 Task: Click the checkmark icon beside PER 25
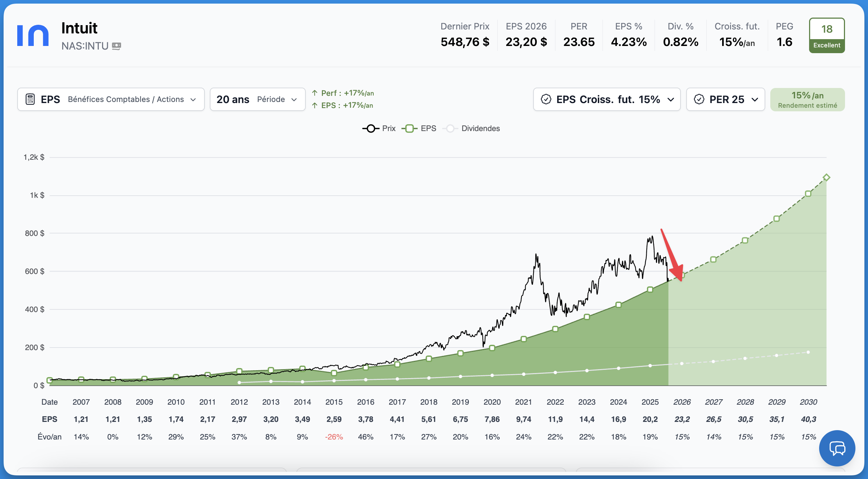coord(699,99)
